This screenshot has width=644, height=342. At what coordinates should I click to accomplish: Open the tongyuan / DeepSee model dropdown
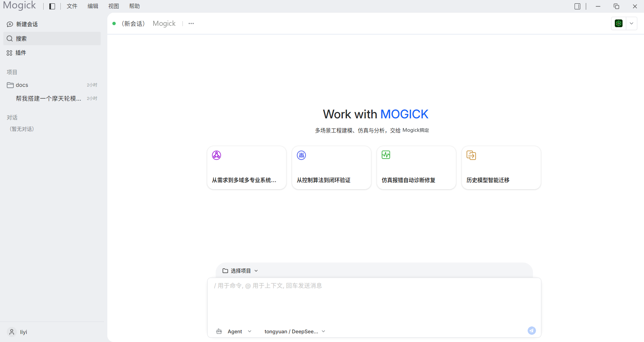(x=295, y=332)
